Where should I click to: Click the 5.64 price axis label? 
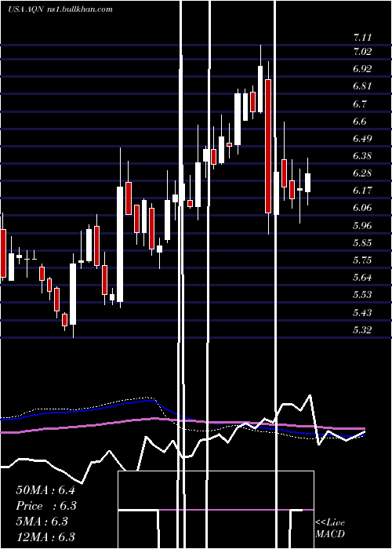click(x=362, y=278)
